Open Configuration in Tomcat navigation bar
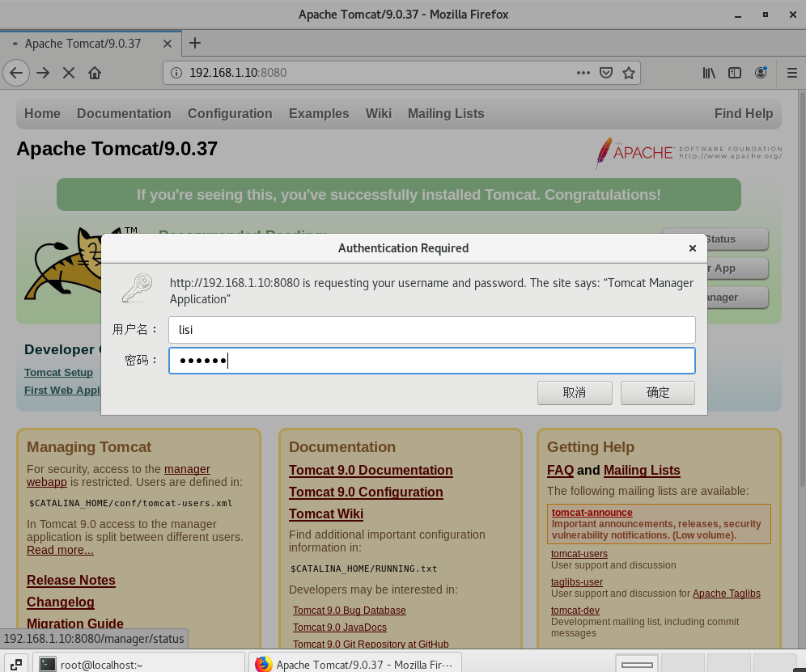 230,113
